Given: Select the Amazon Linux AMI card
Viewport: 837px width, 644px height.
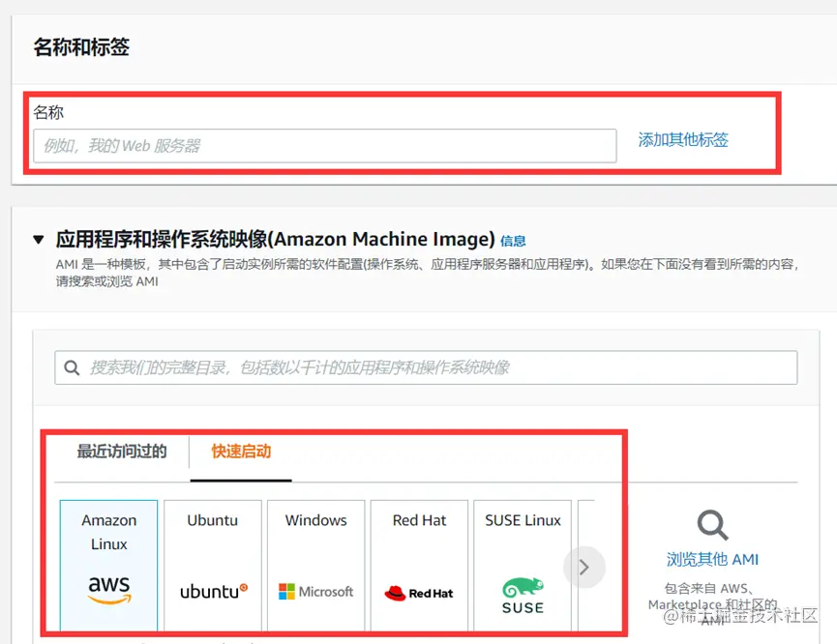Looking at the screenshot, I should tap(109, 566).
